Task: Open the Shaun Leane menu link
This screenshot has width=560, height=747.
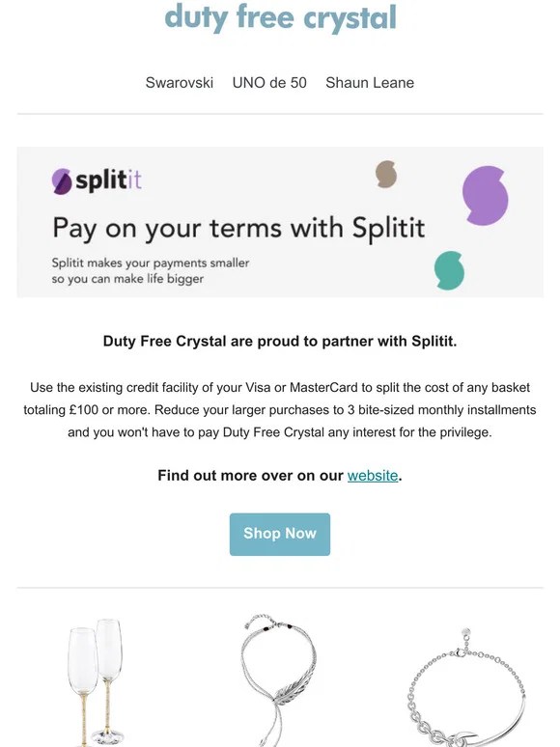Action: coord(370,82)
